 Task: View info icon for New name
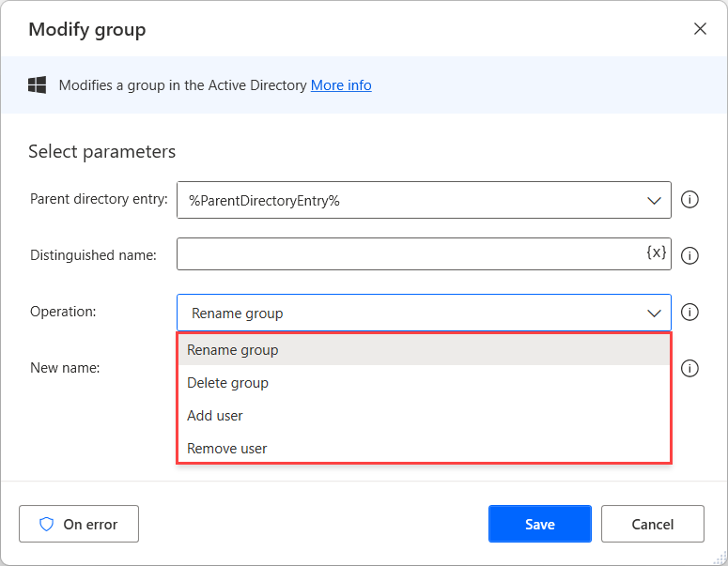(689, 368)
